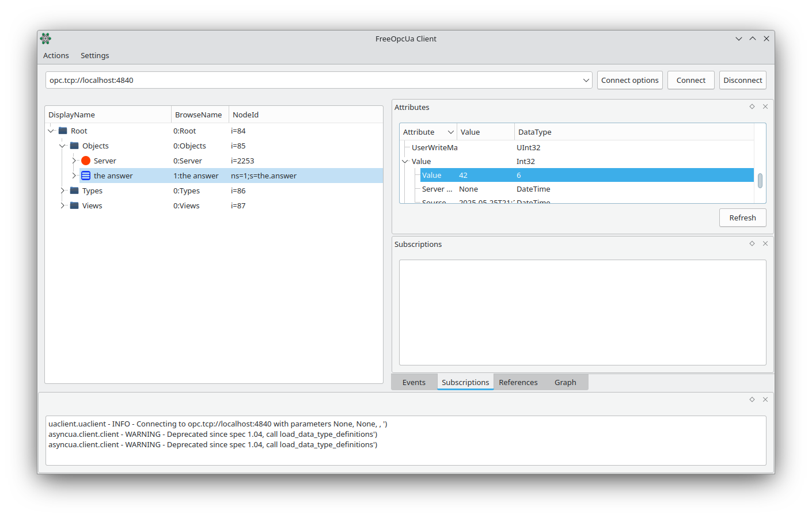Viewport: 812px width, 518px height.
Task: Click the Disconnect button
Action: 743,80
